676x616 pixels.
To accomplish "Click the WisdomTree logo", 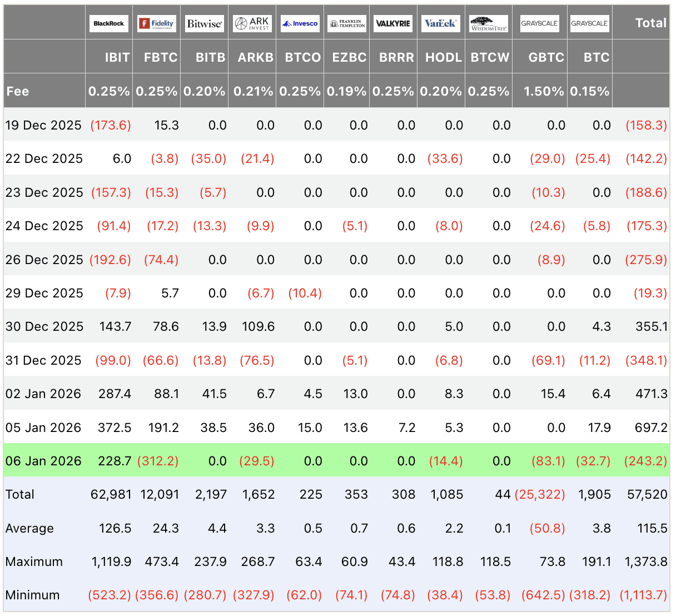I will click(x=489, y=23).
